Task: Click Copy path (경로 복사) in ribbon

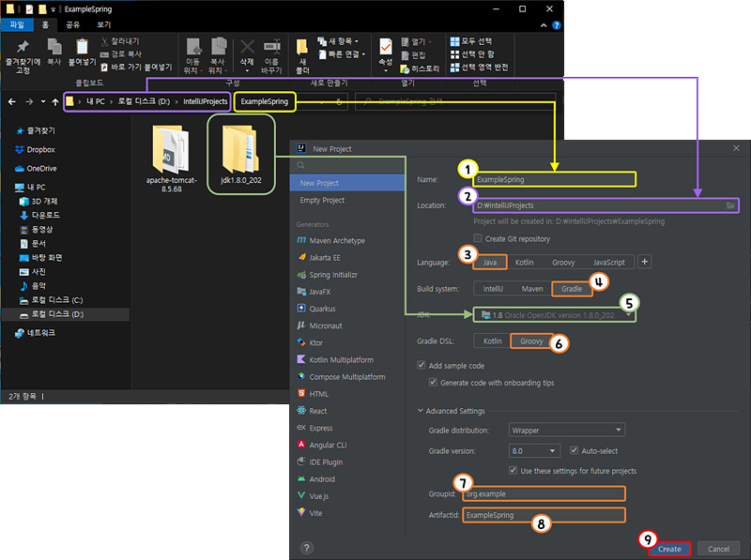Action: [121, 54]
